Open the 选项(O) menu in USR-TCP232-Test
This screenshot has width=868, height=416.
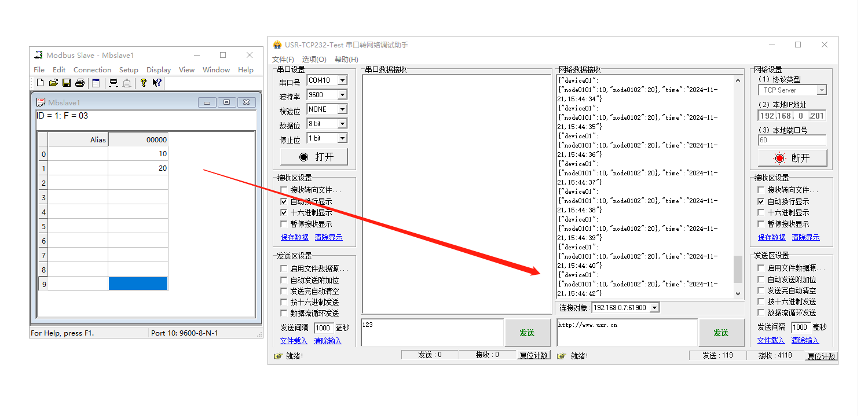[314, 59]
